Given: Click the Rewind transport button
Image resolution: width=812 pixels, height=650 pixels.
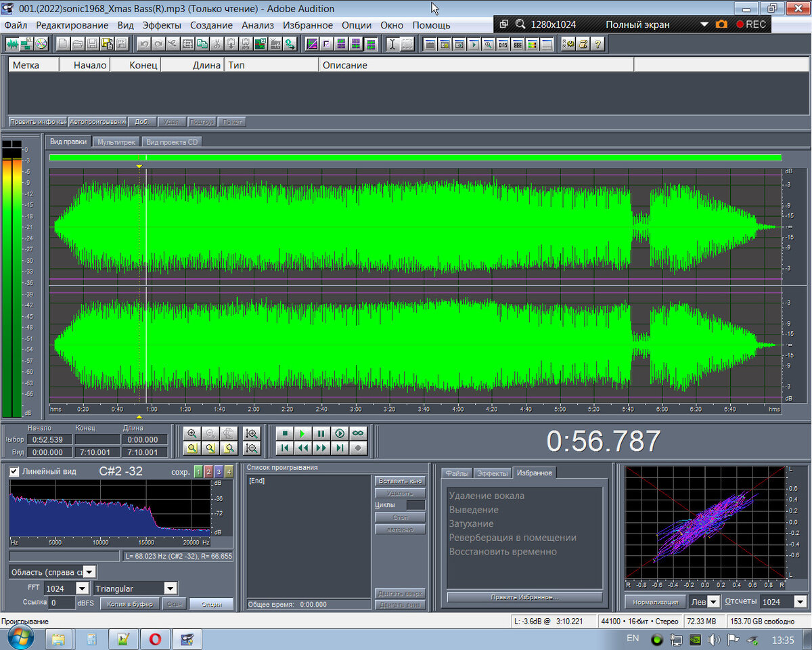Looking at the screenshot, I should pyautogui.click(x=302, y=448).
